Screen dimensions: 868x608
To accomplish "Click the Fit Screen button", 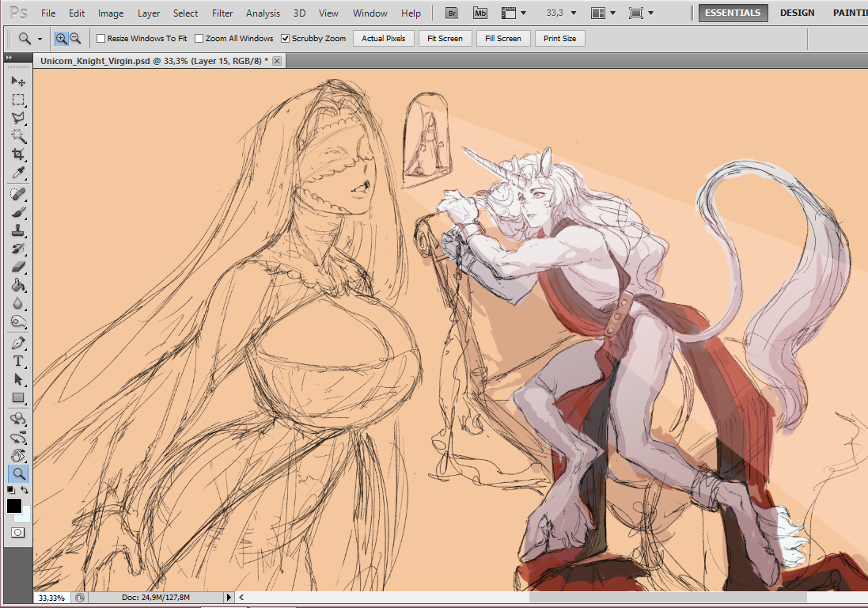I will (445, 38).
